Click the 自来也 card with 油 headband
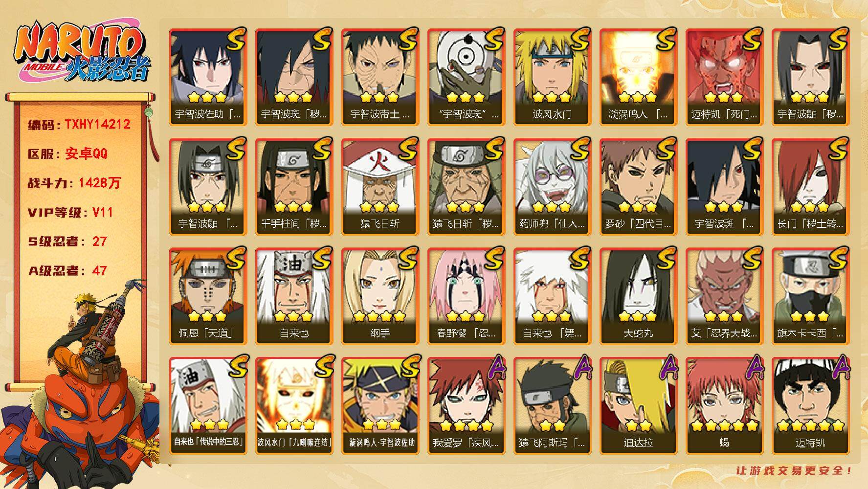Image resolution: width=868 pixels, height=489 pixels. coord(294,296)
